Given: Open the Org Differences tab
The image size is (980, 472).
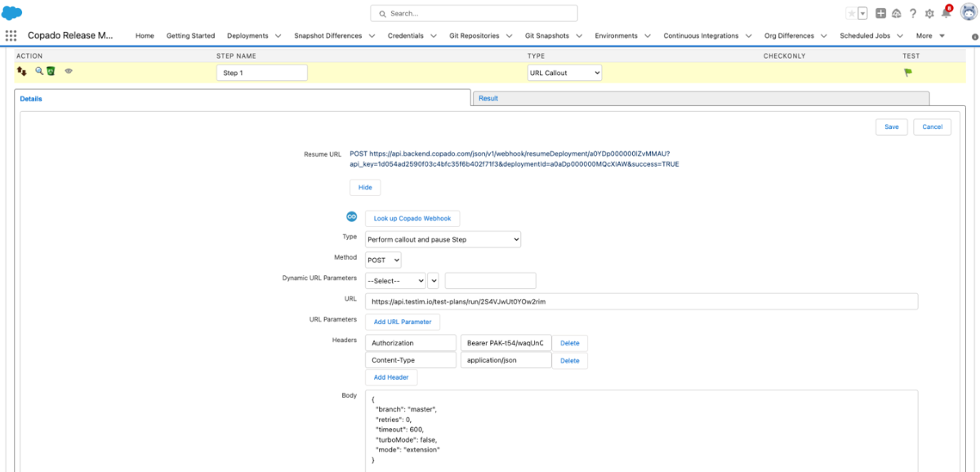Looking at the screenshot, I should click(789, 36).
